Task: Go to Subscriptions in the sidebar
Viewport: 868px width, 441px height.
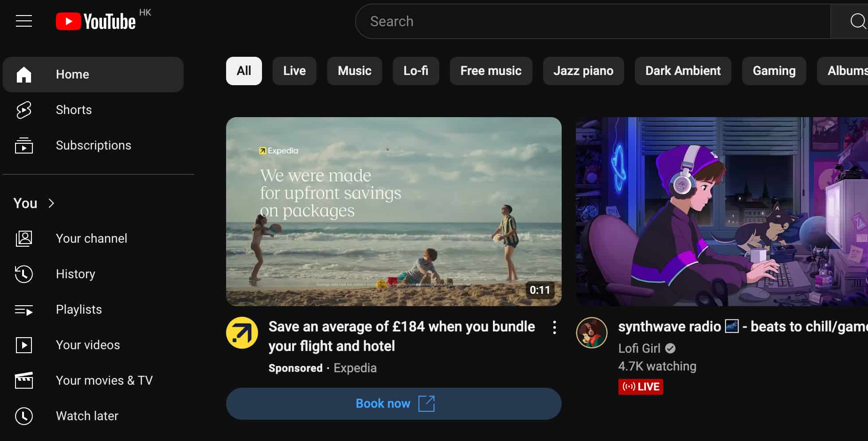Action: [x=93, y=146]
